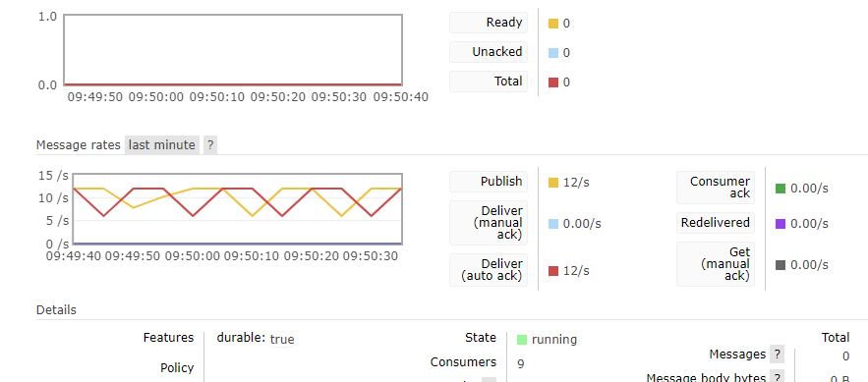The image size is (868, 382).
Task: Open the last minute time range selector
Action: click(x=161, y=145)
